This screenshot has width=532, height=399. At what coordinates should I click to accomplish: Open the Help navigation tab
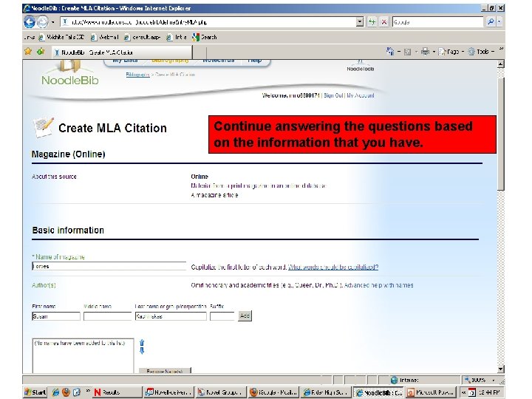pos(254,61)
